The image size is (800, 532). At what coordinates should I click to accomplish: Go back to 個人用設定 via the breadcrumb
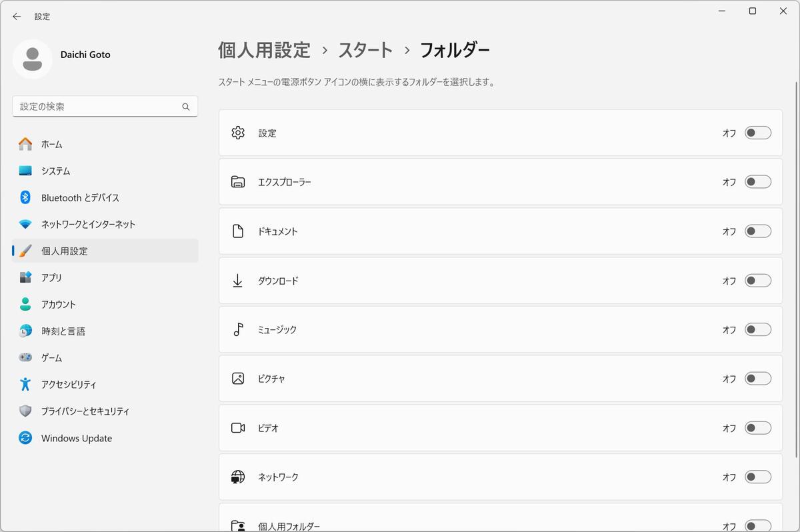tap(265, 50)
